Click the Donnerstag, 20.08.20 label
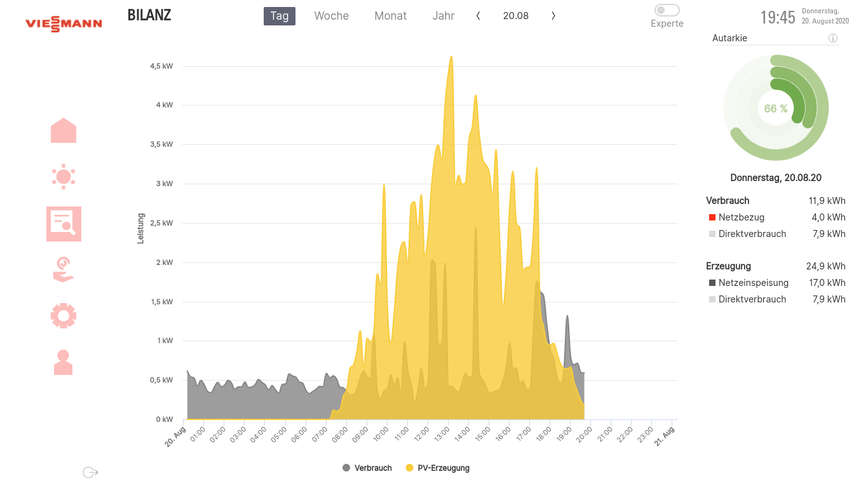868x488 pixels. pyautogui.click(x=776, y=178)
